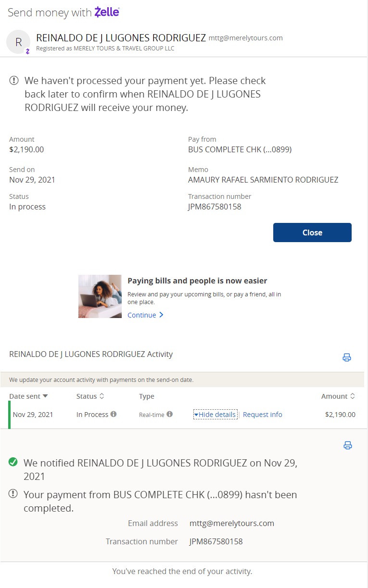Click the transaction number in the bottom details panel
368x588 pixels.
(216, 541)
